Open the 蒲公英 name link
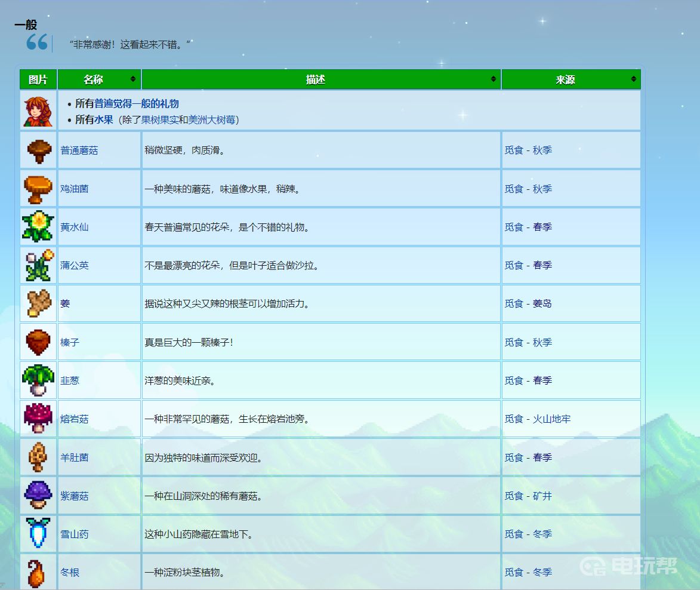Viewport: 700px width, 590px height. (x=74, y=265)
